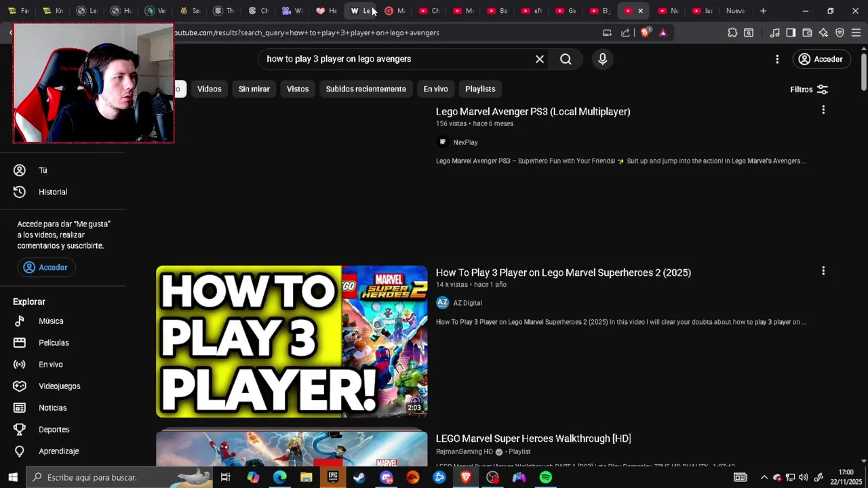
Task: Select the Vistos filter chip
Action: tap(297, 89)
